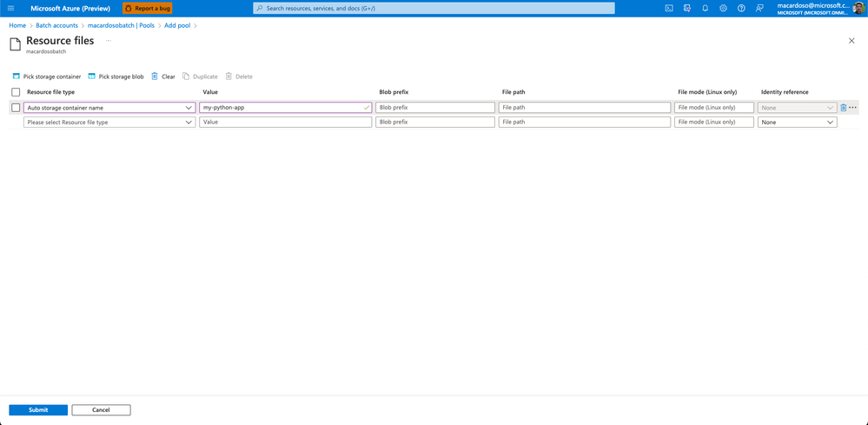Click the Identity reference column header
This screenshot has height=425, width=868.
coord(785,92)
